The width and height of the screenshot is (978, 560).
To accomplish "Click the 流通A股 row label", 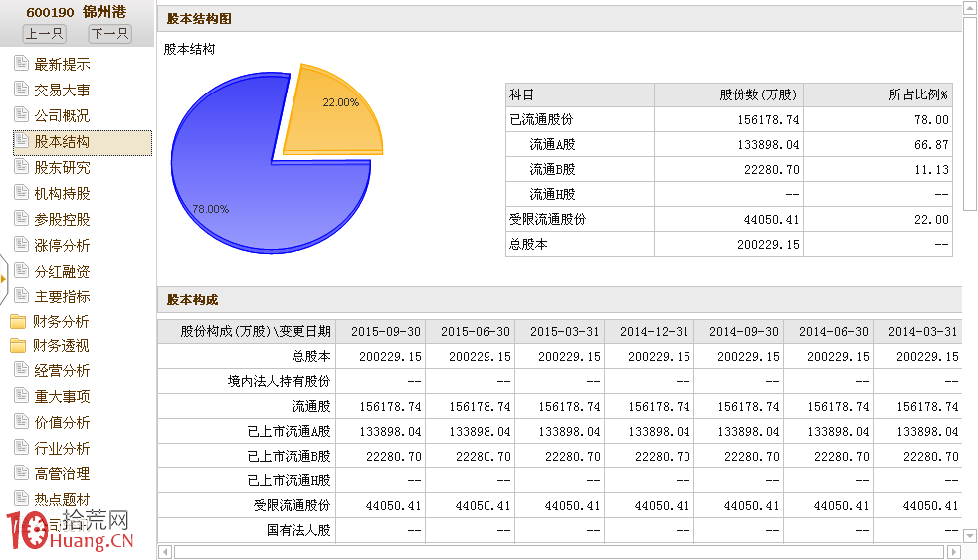I will (552, 144).
